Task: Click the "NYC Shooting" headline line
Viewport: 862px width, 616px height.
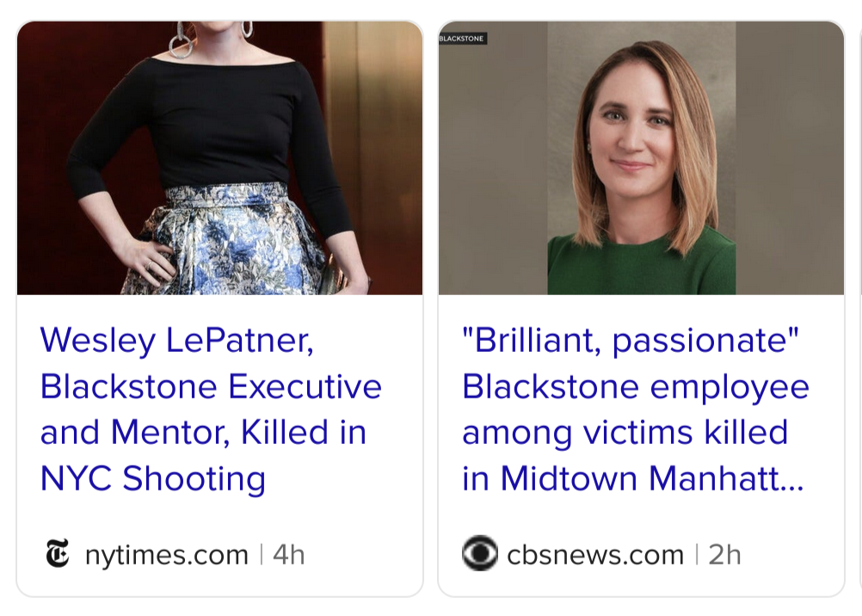Action: pyautogui.click(x=153, y=478)
